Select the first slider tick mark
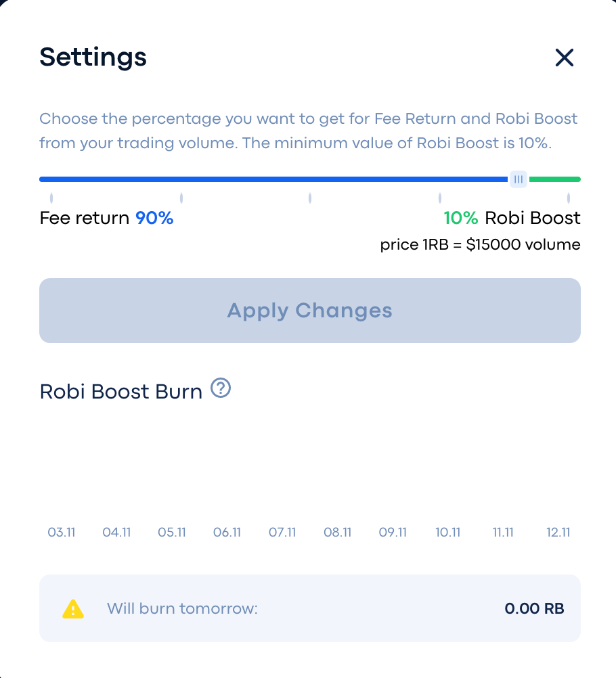Viewport: 616px width, 678px height. click(51, 198)
